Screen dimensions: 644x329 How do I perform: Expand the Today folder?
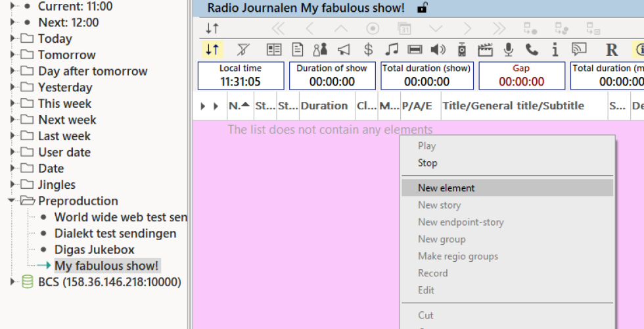tap(12, 39)
